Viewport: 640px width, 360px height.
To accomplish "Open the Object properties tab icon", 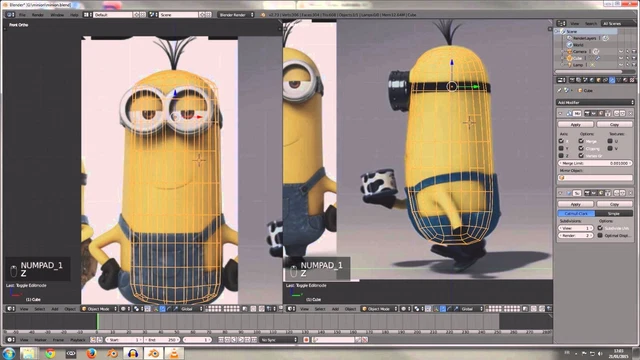I will tap(598, 80).
